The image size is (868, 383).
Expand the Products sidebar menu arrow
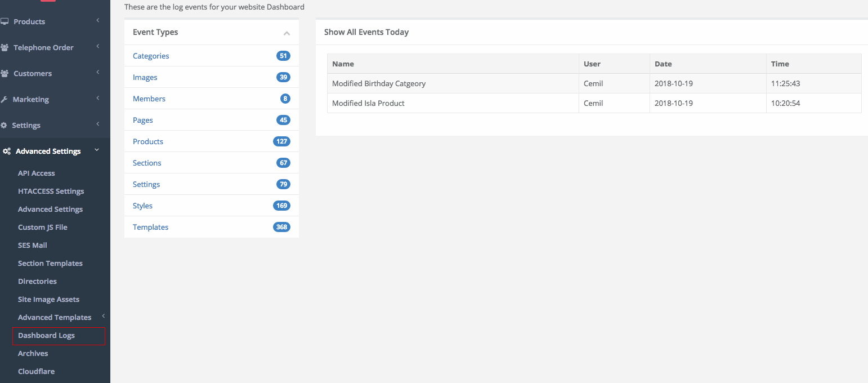point(97,21)
